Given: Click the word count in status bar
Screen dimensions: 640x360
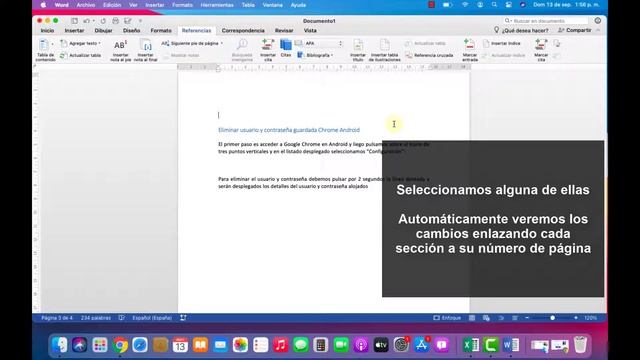Looking at the screenshot, I should [96, 318].
